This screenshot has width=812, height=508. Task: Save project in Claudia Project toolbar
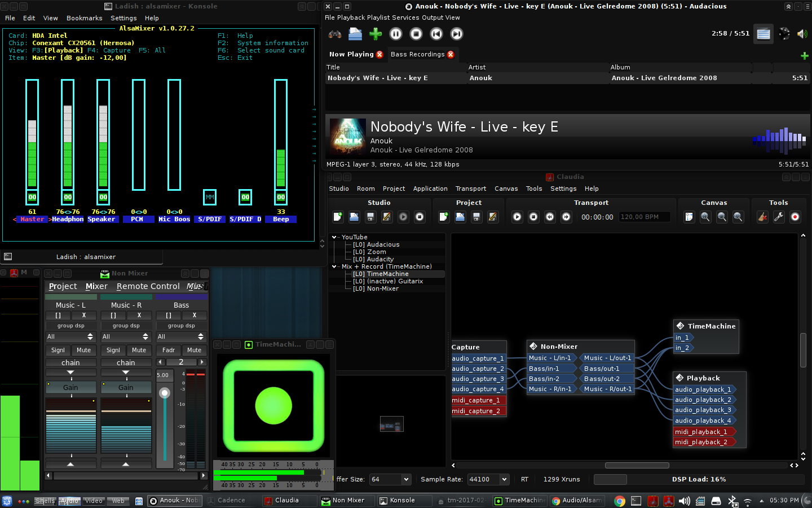[x=476, y=217]
